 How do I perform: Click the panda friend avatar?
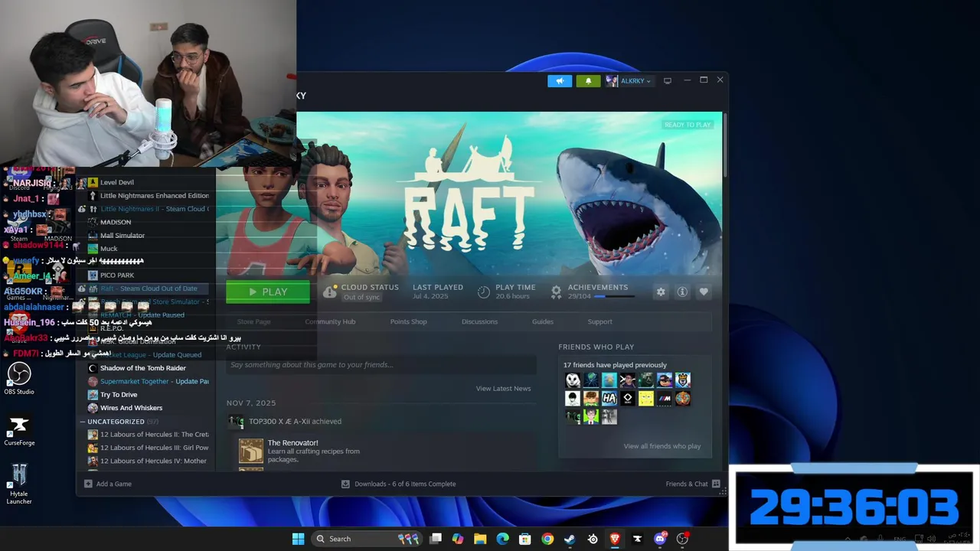click(573, 380)
